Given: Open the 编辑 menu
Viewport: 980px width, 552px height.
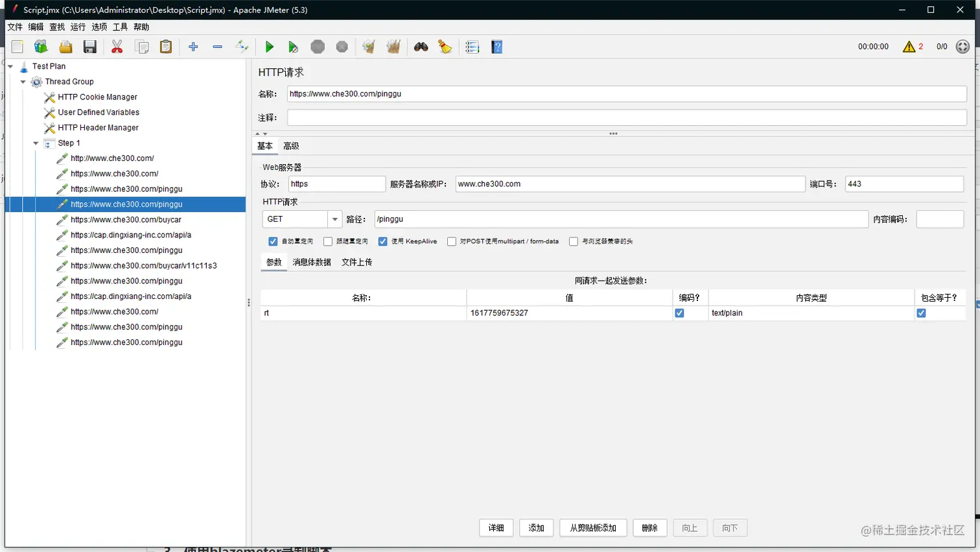Looking at the screenshot, I should click(36, 27).
